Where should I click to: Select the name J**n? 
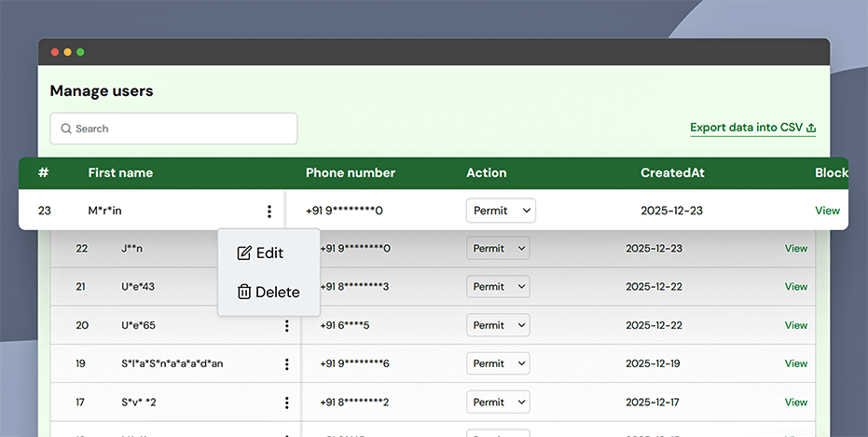[131, 249]
